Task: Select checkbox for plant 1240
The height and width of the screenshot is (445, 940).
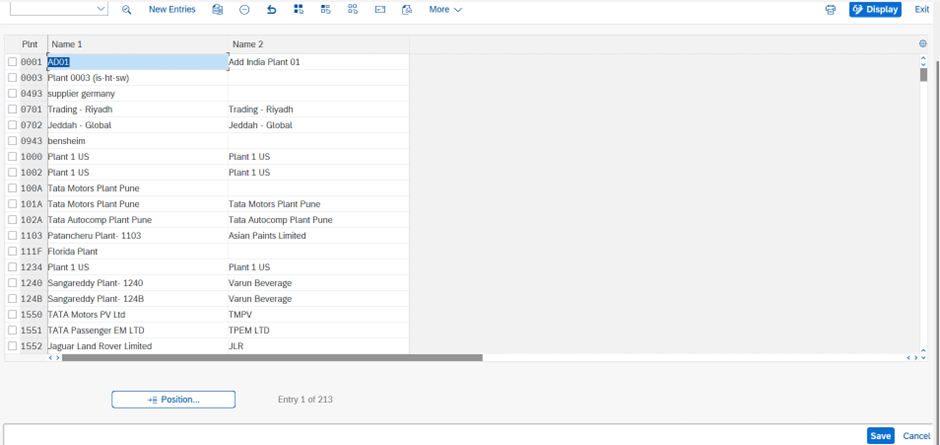Action: coord(13,283)
